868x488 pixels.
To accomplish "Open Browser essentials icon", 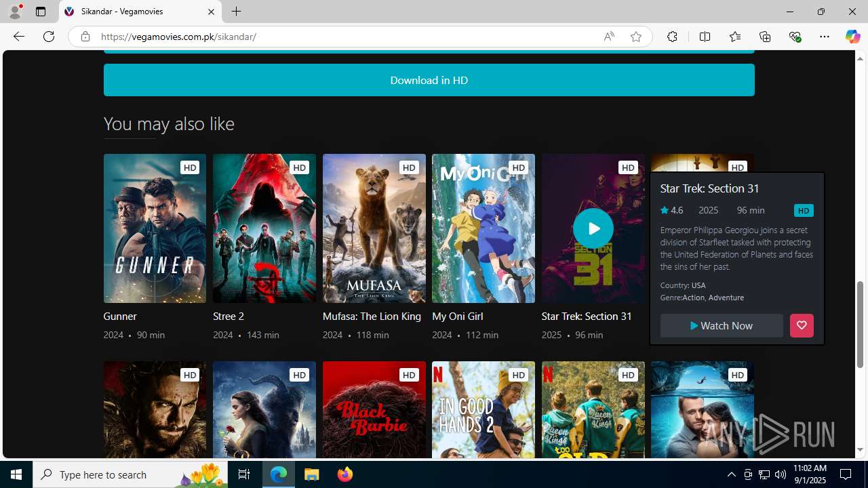I will [795, 37].
